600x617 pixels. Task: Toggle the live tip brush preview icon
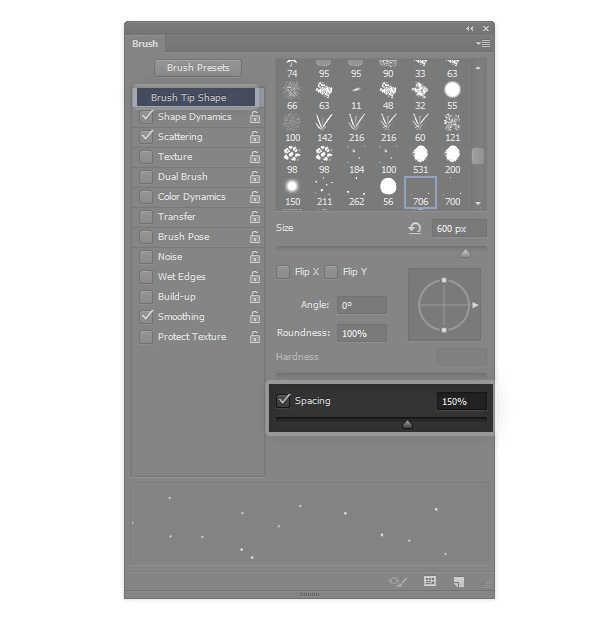[398, 581]
